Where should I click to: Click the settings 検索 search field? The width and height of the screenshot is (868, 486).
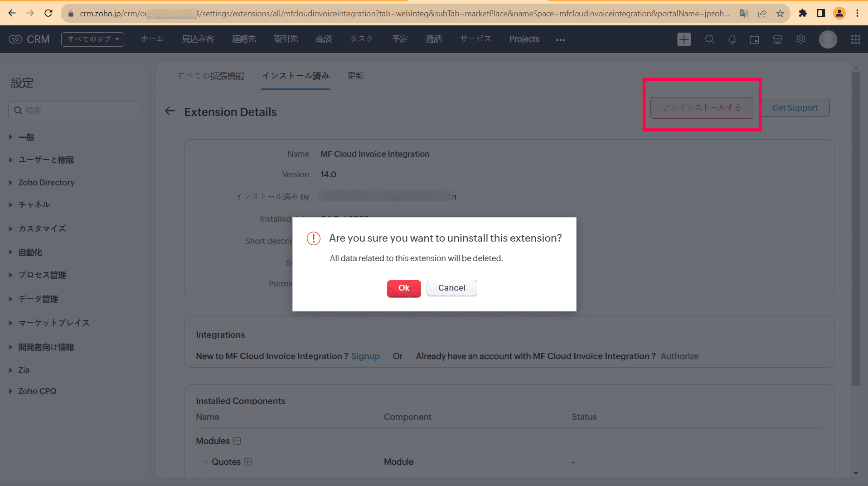point(73,111)
